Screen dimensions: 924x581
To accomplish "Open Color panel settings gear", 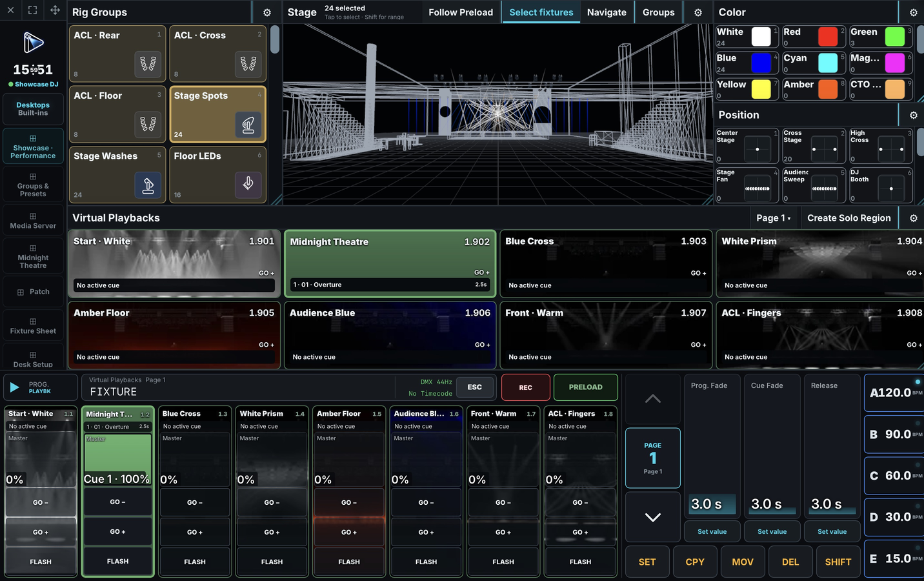I will 913,12.
